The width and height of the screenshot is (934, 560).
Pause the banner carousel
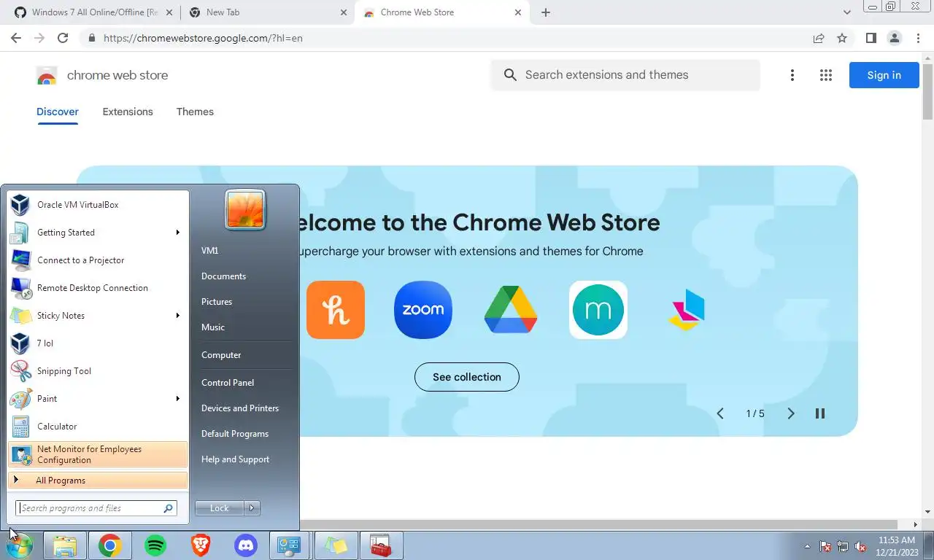point(820,413)
